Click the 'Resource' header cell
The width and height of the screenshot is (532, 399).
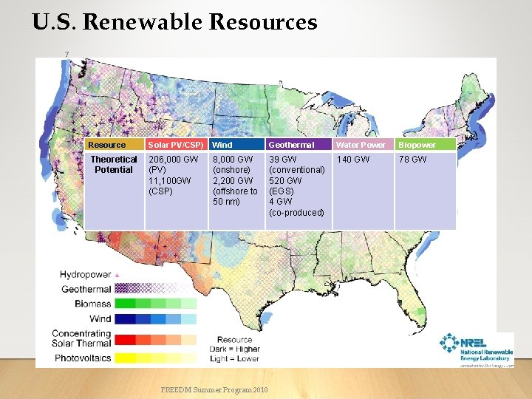[115, 145]
